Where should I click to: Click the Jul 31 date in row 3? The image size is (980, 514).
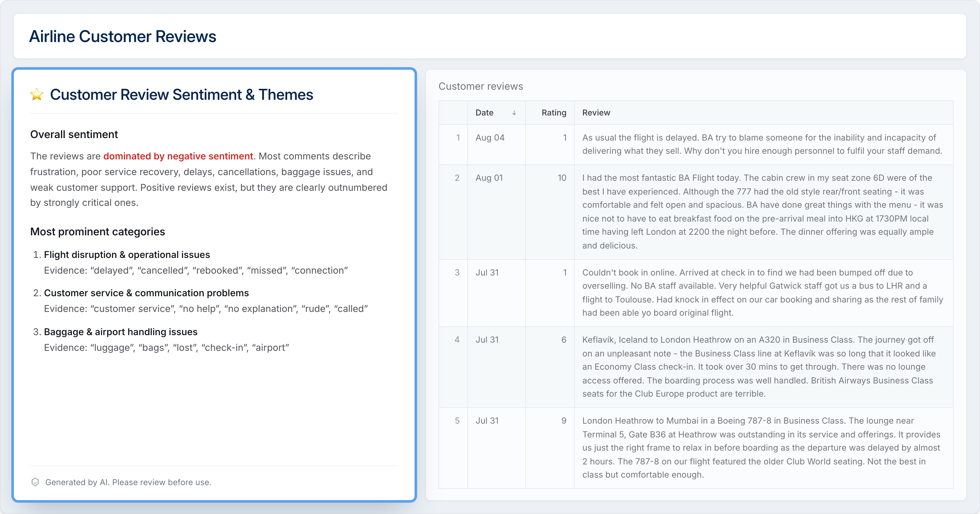pyautogui.click(x=497, y=293)
